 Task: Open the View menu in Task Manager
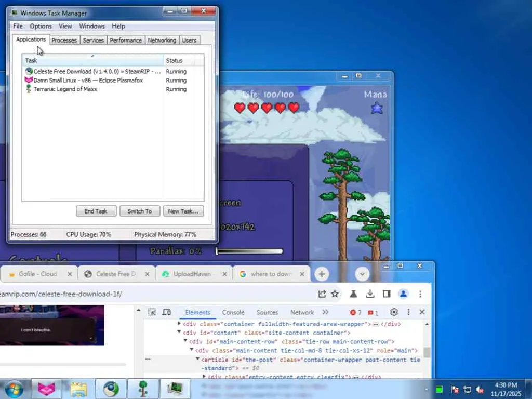pyautogui.click(x=65, y=26)
